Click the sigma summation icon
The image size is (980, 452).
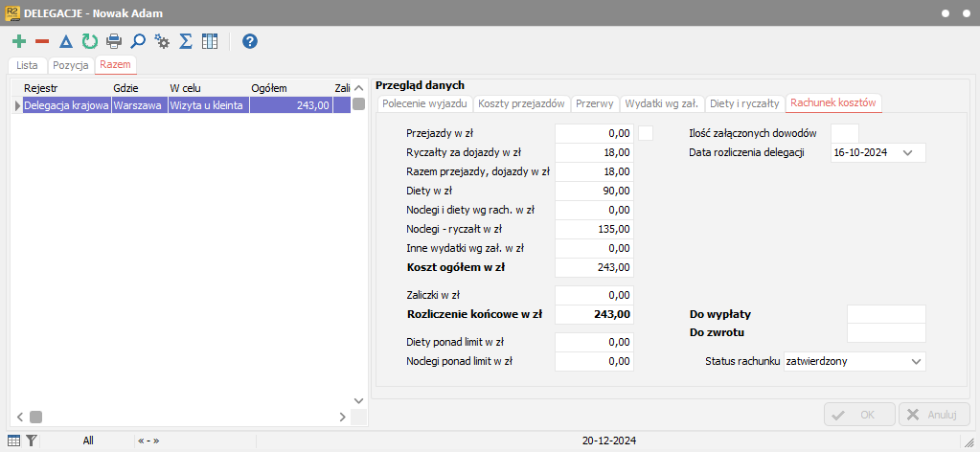pyautogui.click(x=187, y=41)
